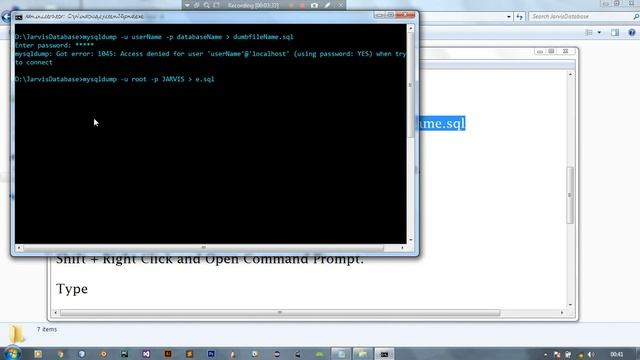
Task: Click the Explorer back navigation button
Action: (x=6, y=17)
